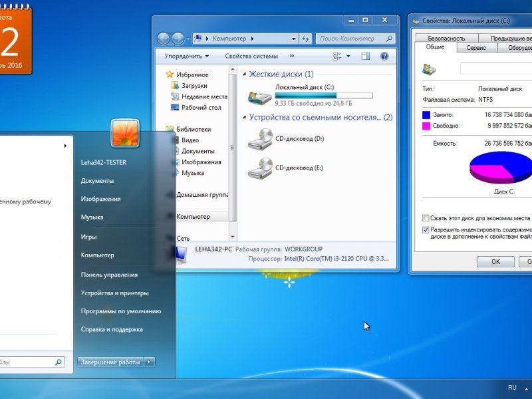The image size is (532, 399).
Task: Open Музыка from Start menu
Action: click(92, 217)
